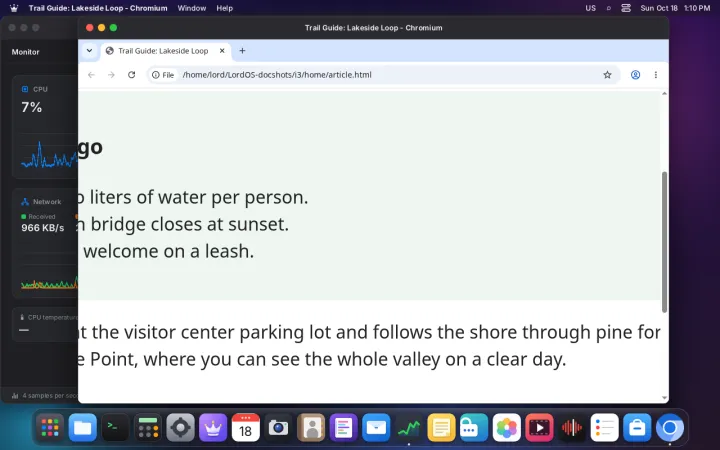Click the US keyboard layout indicator
Screen dimensions: 720x450
click(x=591, y=8)
